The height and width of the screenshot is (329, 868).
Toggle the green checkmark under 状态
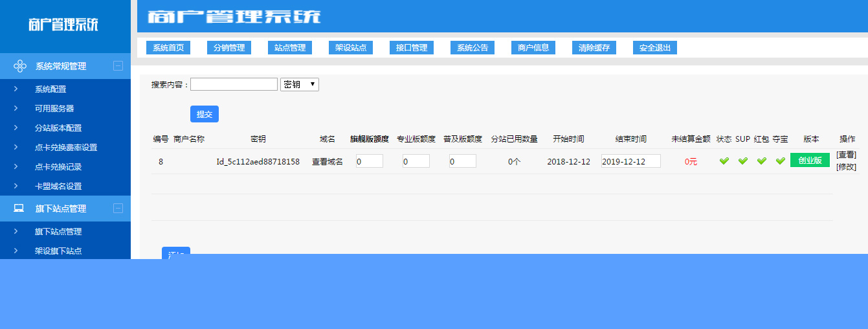(x=724, y=161)
